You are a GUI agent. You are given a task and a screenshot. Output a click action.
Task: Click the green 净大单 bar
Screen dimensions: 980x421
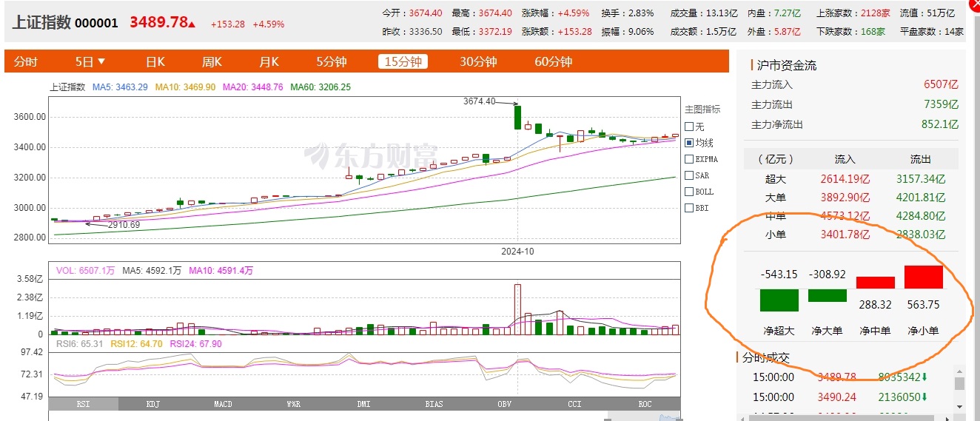(828, 295)
